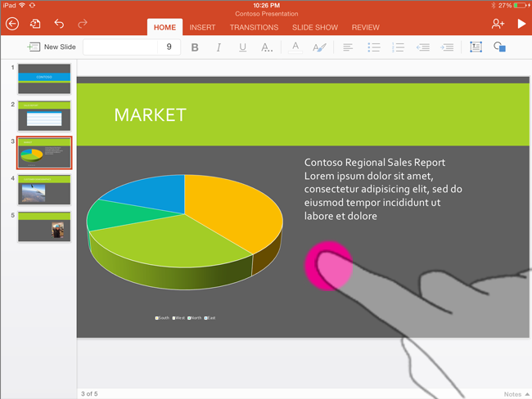Align text left
This screenshot has width=532, height=399.
(x=348, y=47)
